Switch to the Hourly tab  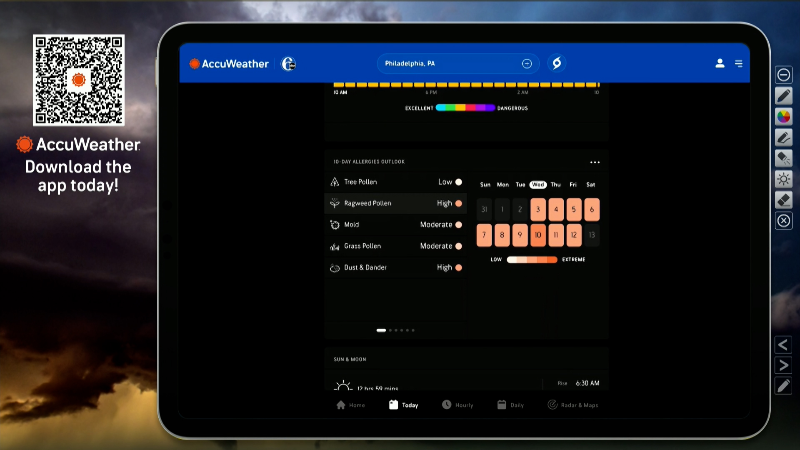tap(458, 405)
